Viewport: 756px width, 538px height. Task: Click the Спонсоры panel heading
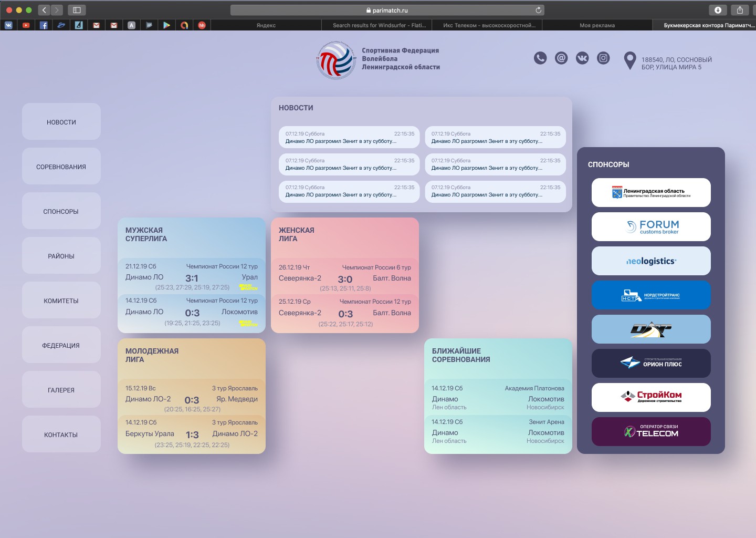tap(608, 164)
